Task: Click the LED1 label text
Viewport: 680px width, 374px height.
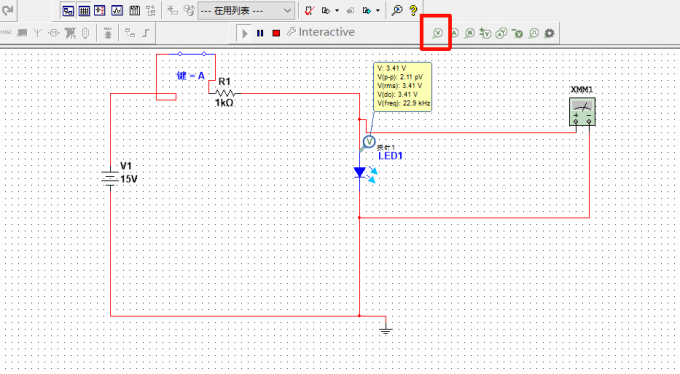Action: pyautogui.click(x=390, y=156)
